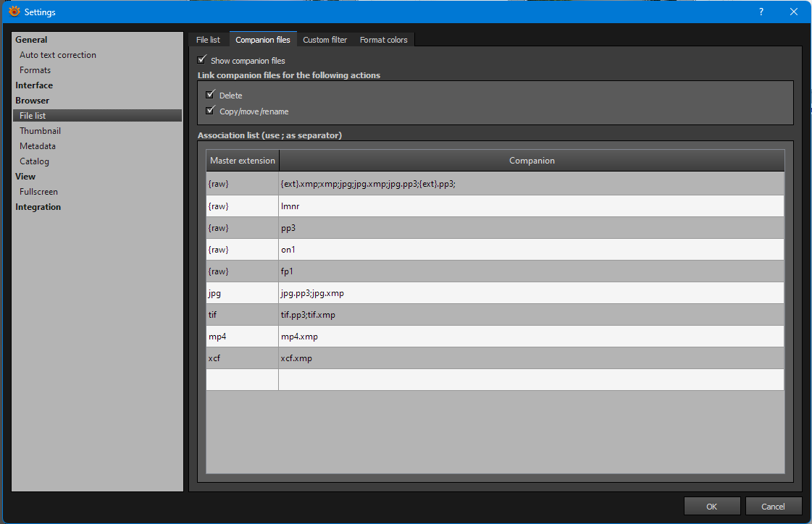Uncheck the Delete checkbox

pos(211,95)
